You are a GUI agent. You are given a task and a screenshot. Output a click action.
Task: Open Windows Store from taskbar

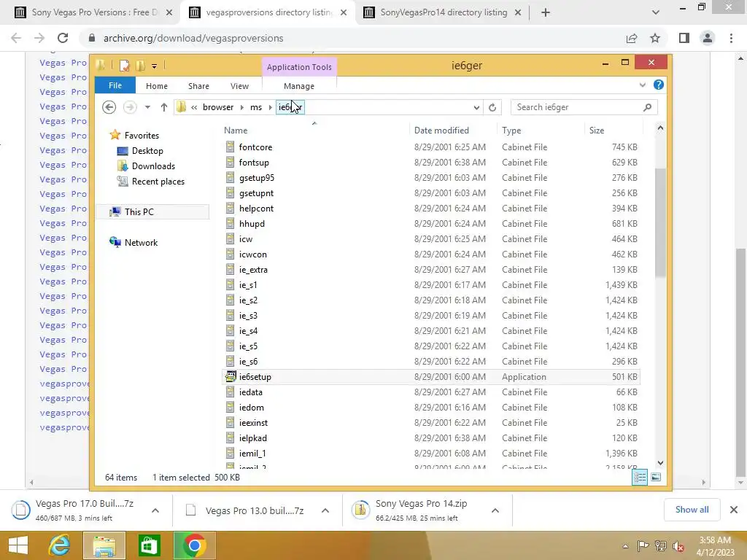pos(149,545)
